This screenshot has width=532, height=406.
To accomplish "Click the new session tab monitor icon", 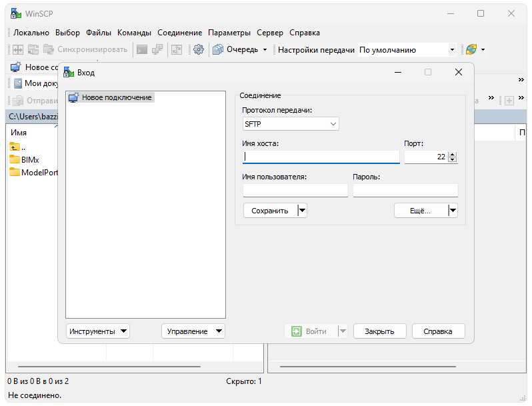I will point(15,67).
